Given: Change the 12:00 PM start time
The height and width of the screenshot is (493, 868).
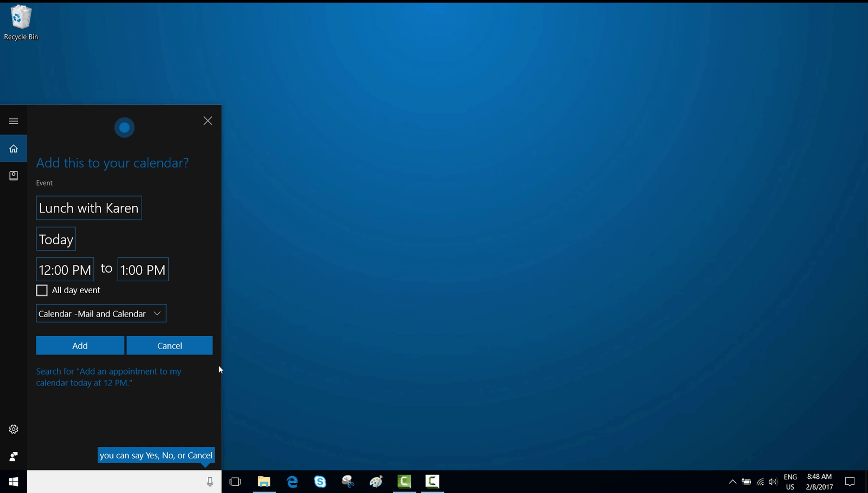Looking at the screenshot, I should (x=65, y=270).
